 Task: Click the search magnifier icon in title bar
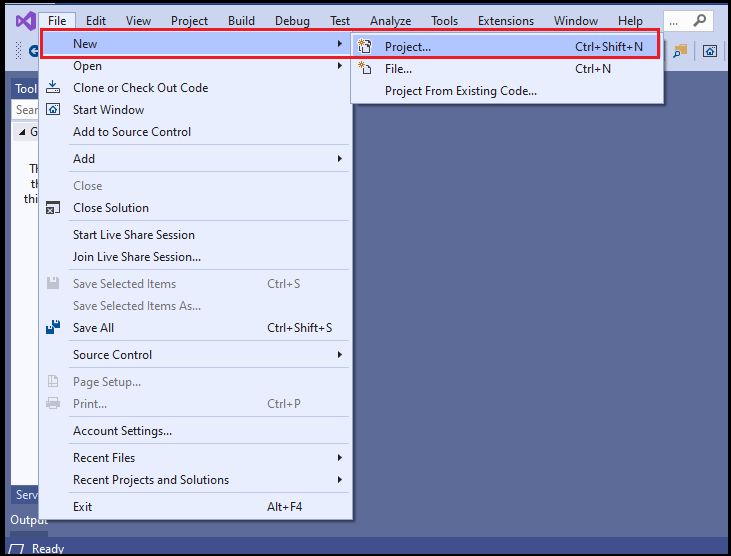click(x=699, y=21)
